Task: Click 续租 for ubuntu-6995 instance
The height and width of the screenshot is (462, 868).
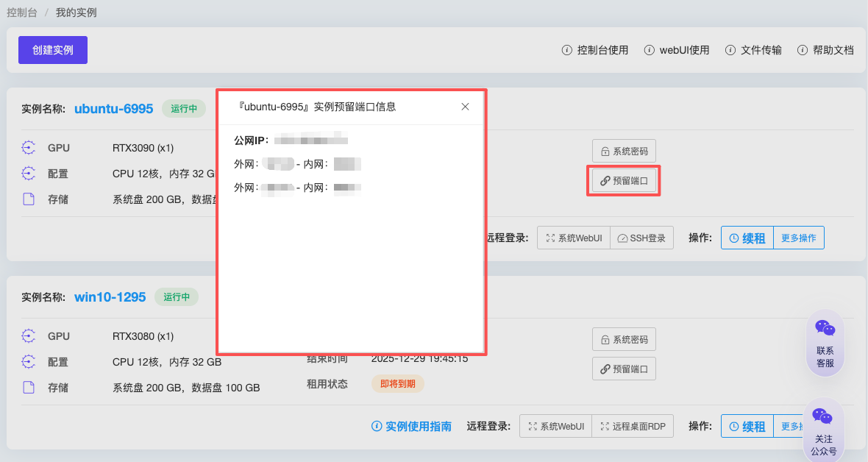Action: point(747,238)
